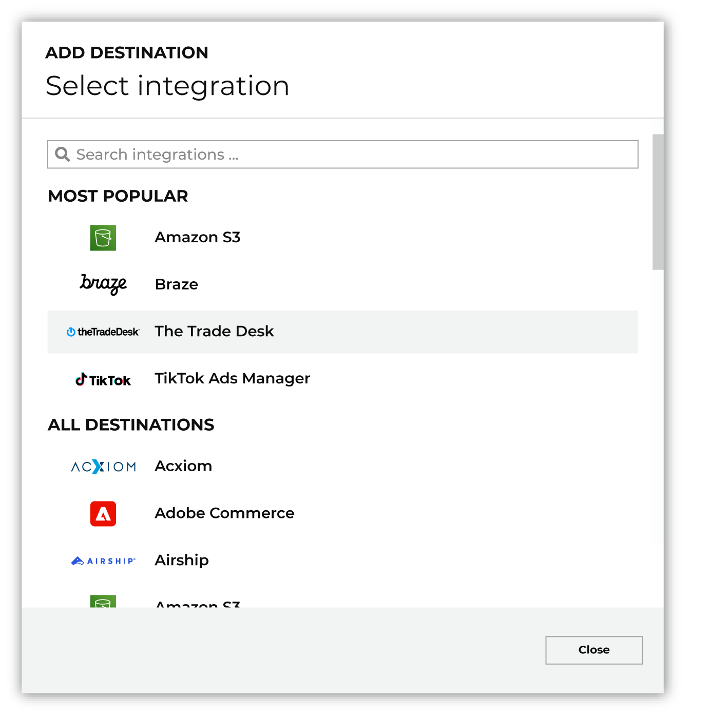728x715 pixels.
Task: Click the theTradeDesk logo
Action: [x=103, y=332]
